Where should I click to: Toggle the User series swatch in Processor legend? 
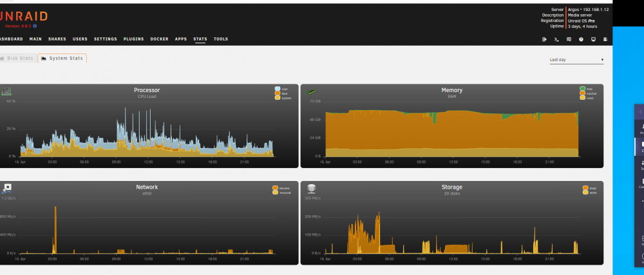tap(278, 89)
